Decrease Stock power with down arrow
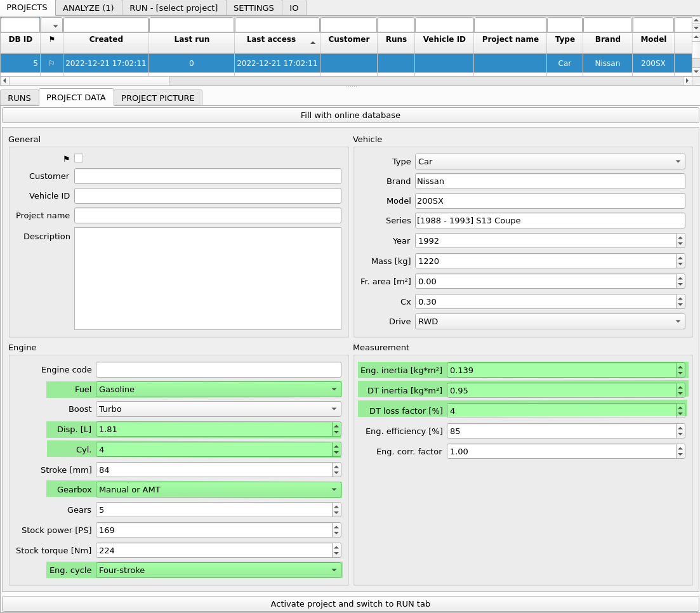 (336, 533)
